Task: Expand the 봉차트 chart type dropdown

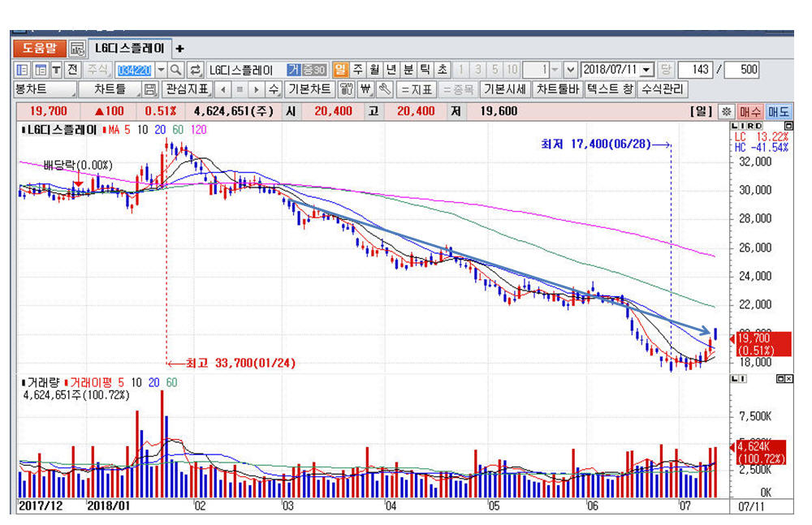Action: click(45, 89)
